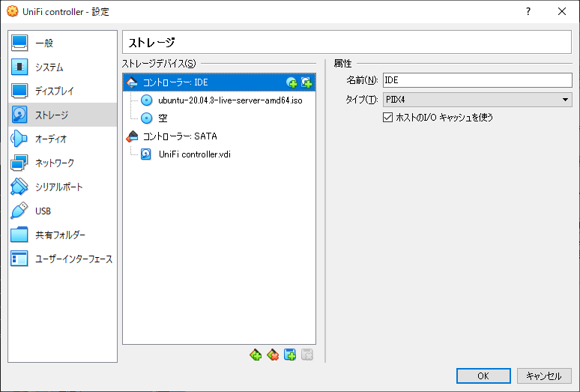The width and height of the screenshot is (580, 392).
Task: Open the オーディオ settings category
Action: 62,139
